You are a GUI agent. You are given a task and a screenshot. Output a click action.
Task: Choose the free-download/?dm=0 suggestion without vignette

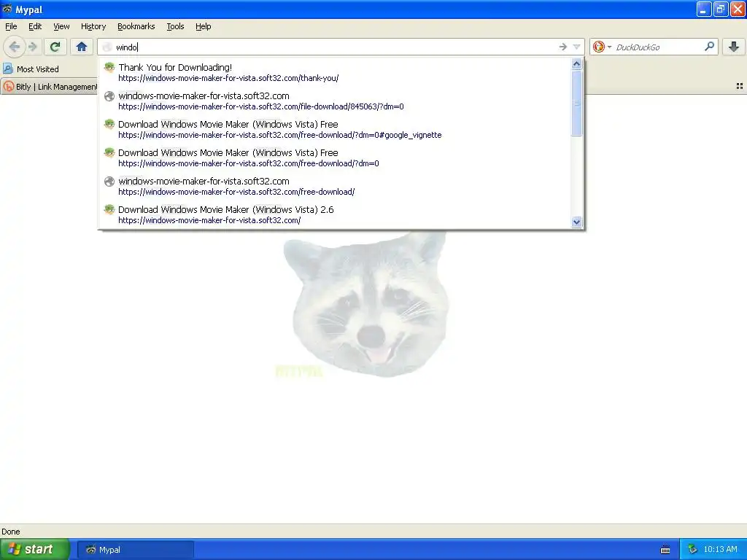pyautogui.click(x=336, y=157)
